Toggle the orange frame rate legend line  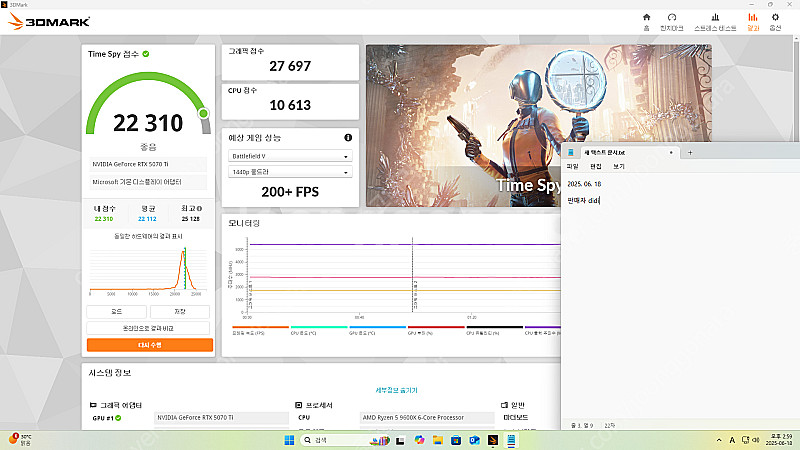(x=260, y=327)
